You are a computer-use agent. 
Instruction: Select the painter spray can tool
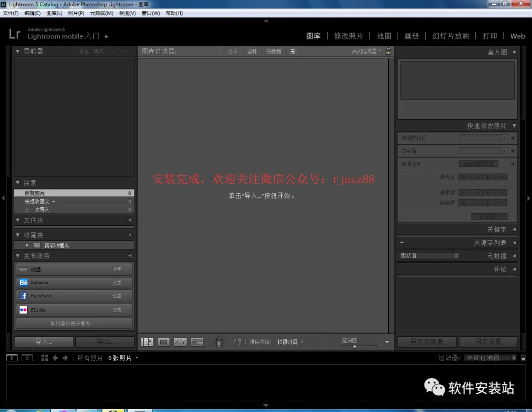[219, 342]
